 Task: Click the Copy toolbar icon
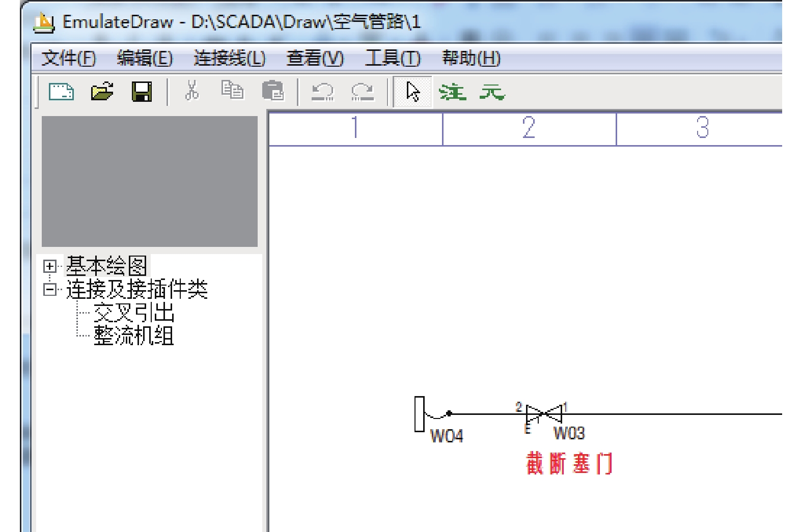click(x=232, y=91)
